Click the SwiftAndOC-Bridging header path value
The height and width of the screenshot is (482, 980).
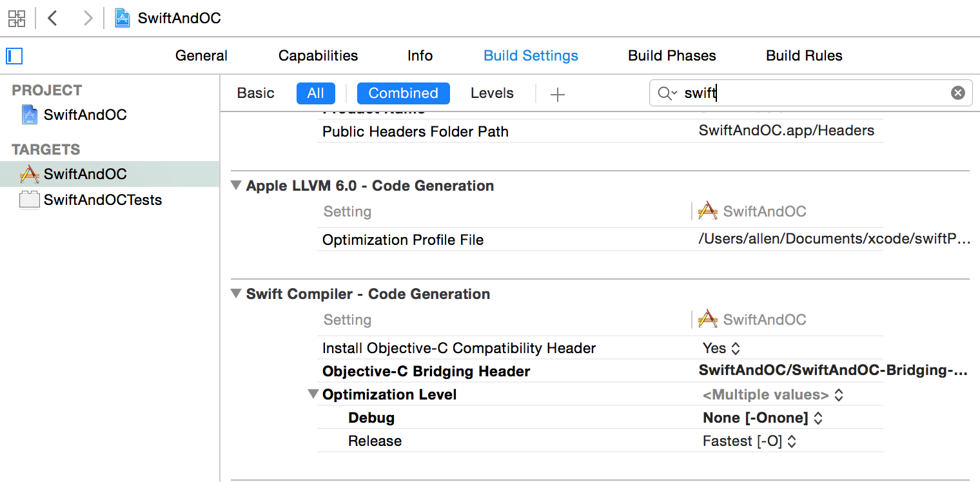834,371
